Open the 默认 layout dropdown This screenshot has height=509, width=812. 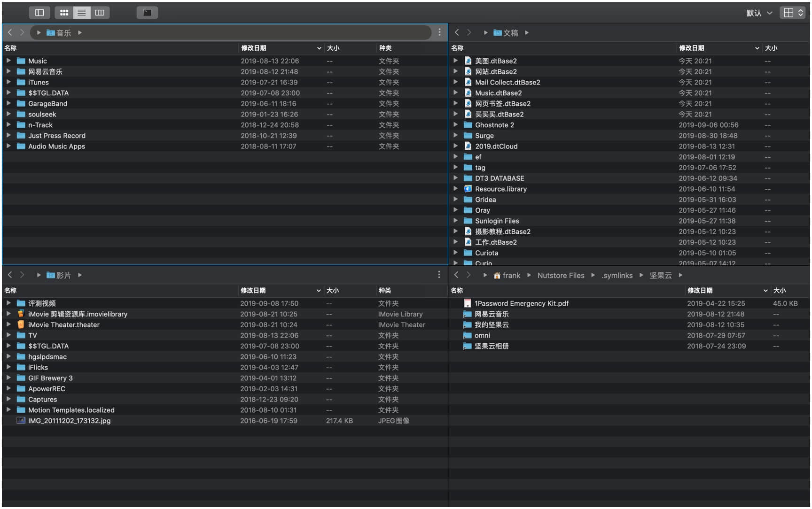pos(759,13)
